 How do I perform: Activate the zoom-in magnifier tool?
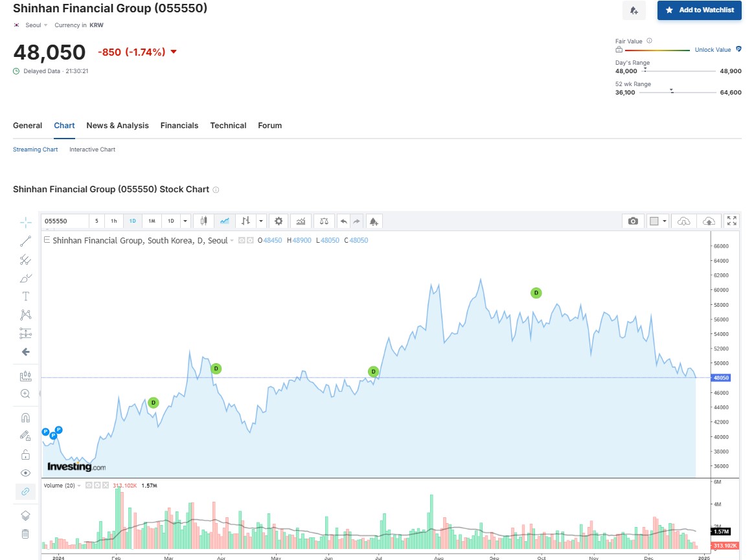(25, 394)
